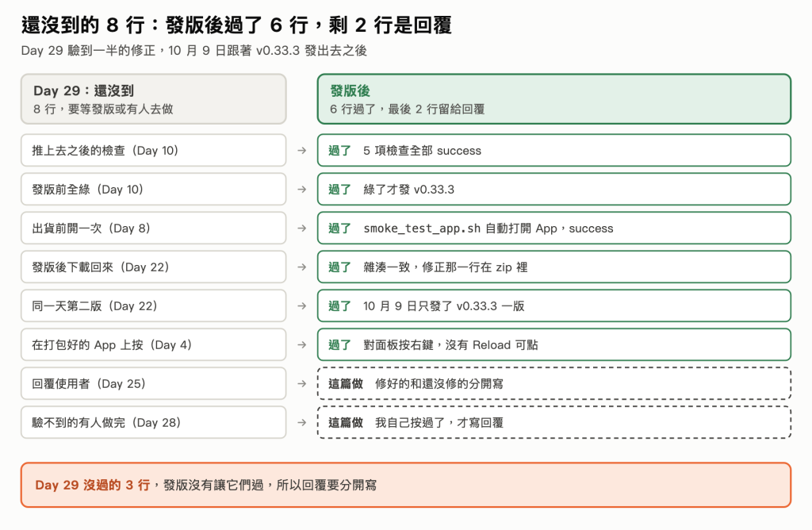The width and height of the screenshot is (812, 530).
Task: Click the dashed box "修好的和還沒修的分開寫"
Action: pos(554,383)
